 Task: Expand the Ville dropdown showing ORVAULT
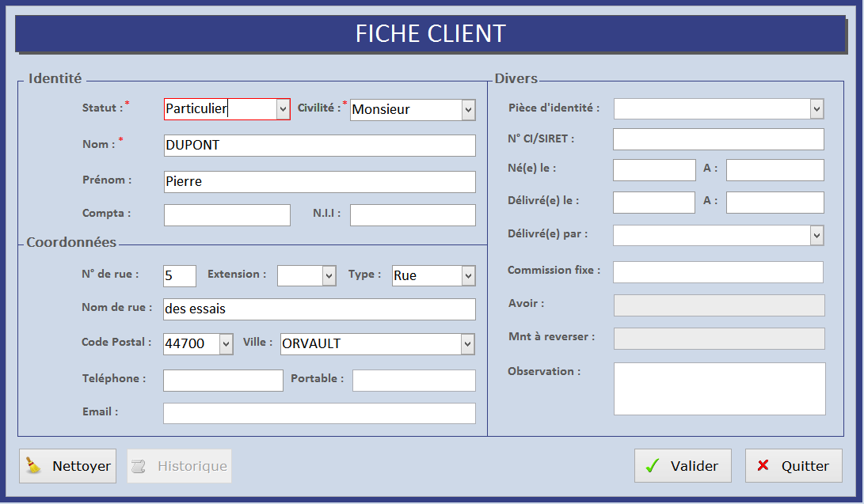467,344
